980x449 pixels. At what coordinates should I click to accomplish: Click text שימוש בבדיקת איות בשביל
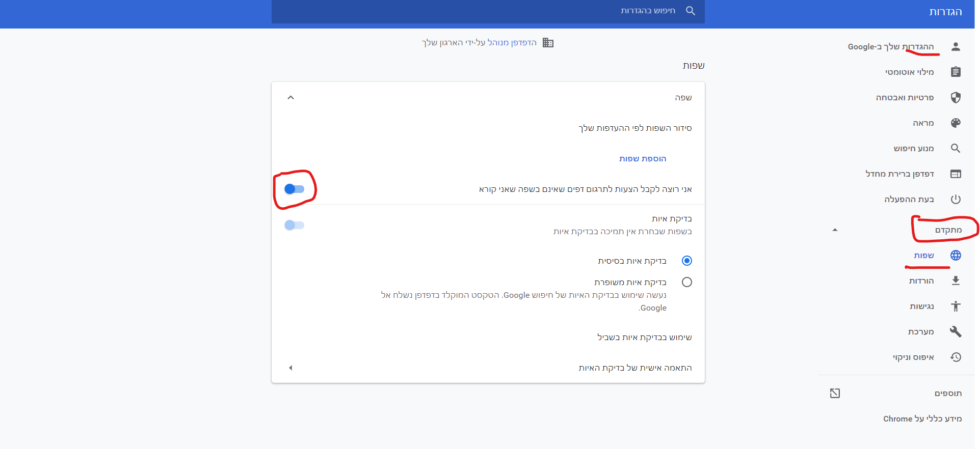click(645, 337)
